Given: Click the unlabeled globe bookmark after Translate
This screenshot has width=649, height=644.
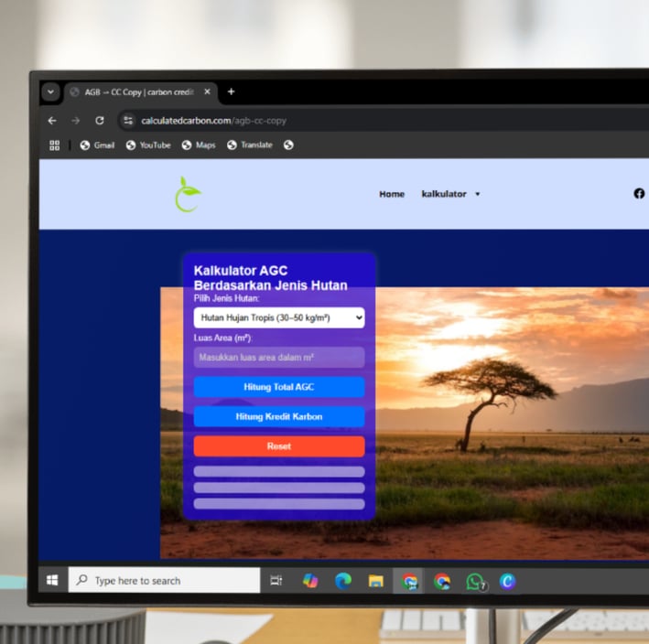Looking at the screenshot, I should click(288, 145).
